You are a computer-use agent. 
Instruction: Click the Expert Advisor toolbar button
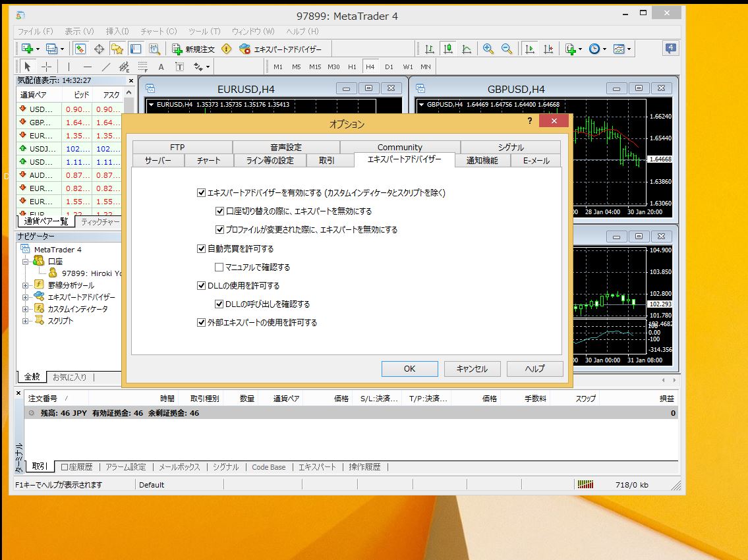(x=281, y=49)
